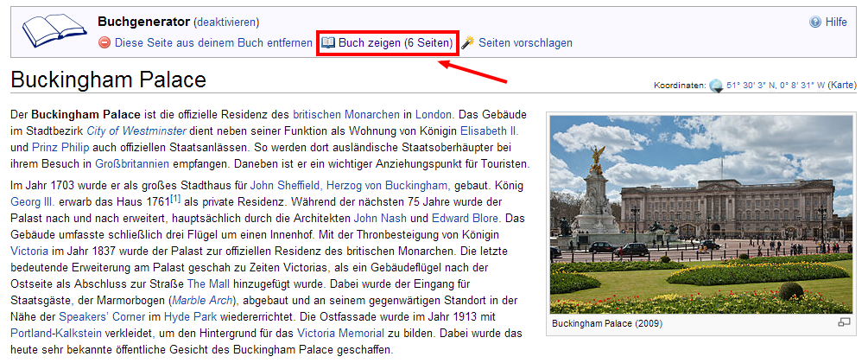This screenshot has width=868, height=363.
Task: Click the Marble Arch link
Action: coord(203,301)
